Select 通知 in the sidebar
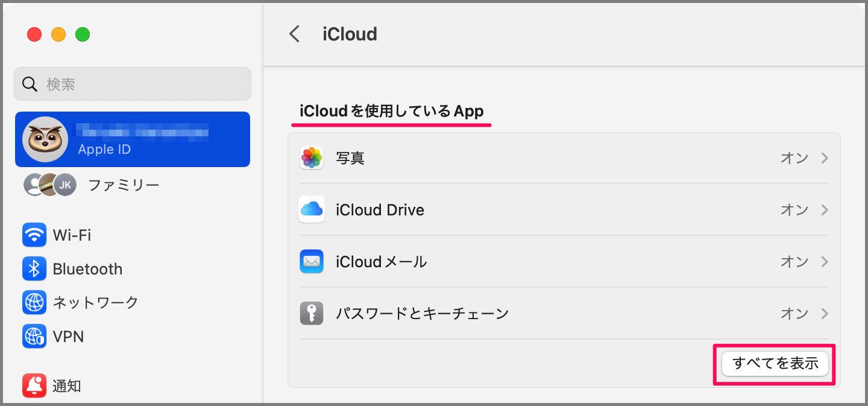 click(x=133, y=386)
